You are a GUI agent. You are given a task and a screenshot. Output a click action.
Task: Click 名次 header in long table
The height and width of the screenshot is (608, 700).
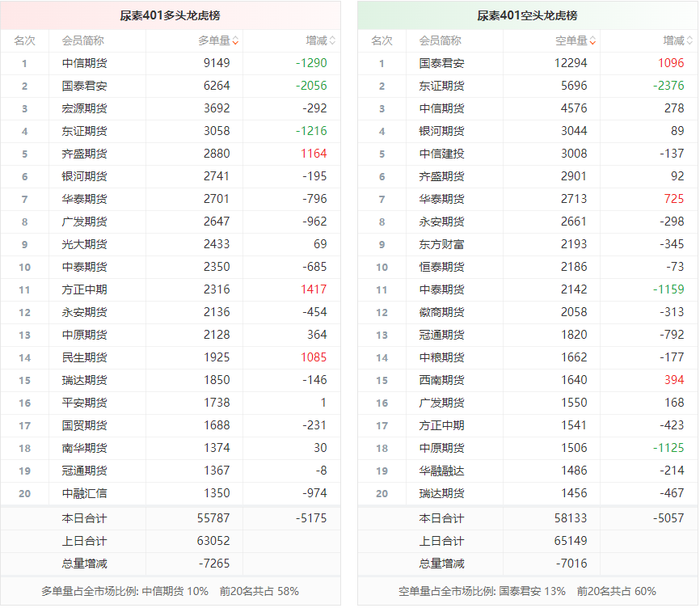24,40
